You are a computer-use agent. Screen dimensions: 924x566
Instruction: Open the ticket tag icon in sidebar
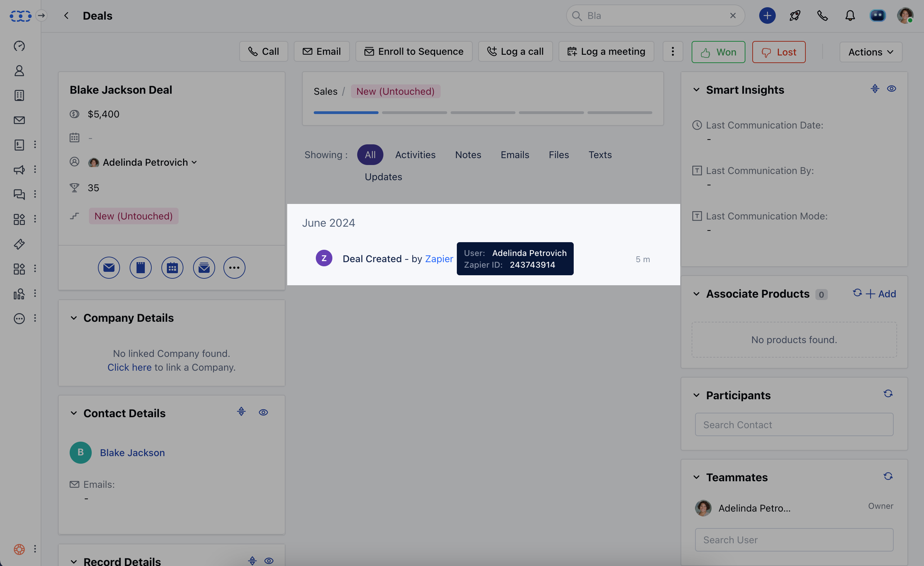click(19, 244)
